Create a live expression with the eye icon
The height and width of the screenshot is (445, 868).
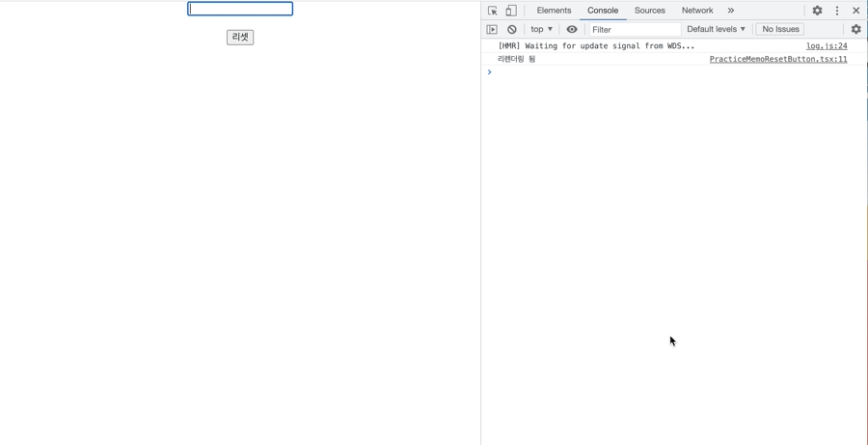(572, 29)
